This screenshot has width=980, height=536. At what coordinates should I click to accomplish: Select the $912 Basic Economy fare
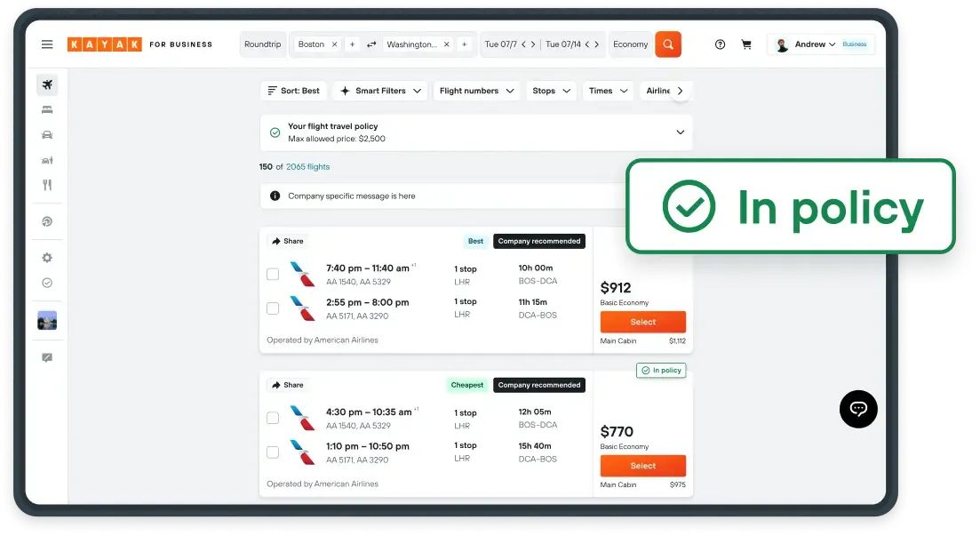click(x=643, y=322)
